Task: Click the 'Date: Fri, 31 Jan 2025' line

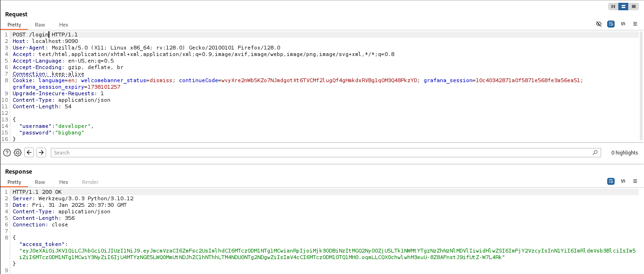Action: [69, 205]
